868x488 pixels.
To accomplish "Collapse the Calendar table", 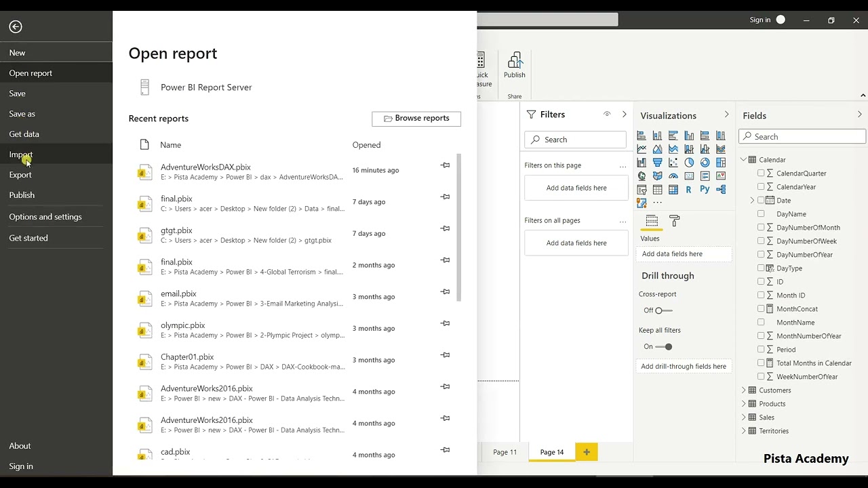I will click(743, 159).
